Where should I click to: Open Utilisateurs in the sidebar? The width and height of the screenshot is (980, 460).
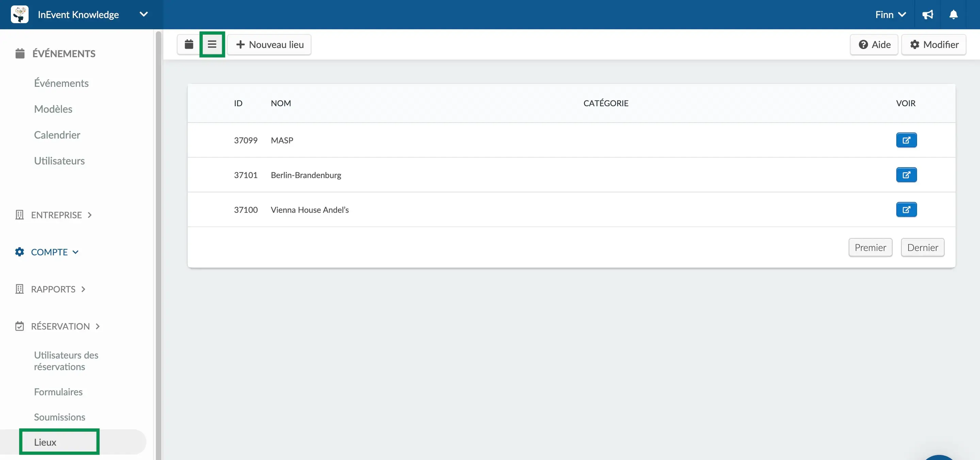59,161
